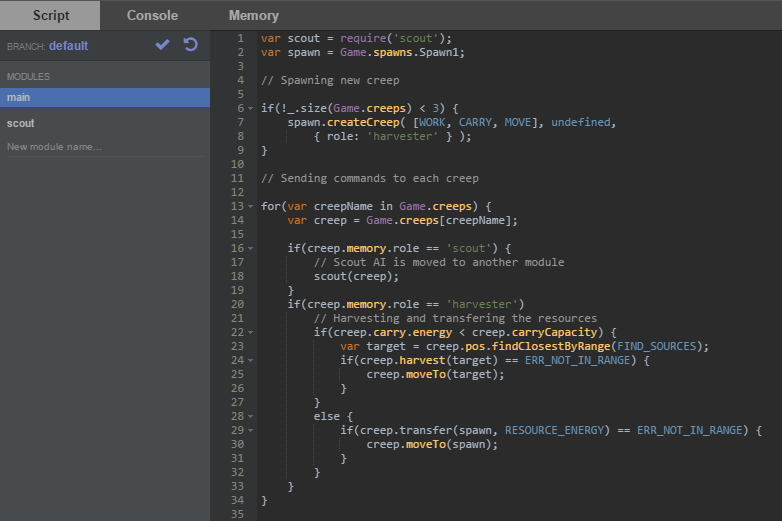Collapse the if block at line 6

pyautogui.click(x=250, y=108)
